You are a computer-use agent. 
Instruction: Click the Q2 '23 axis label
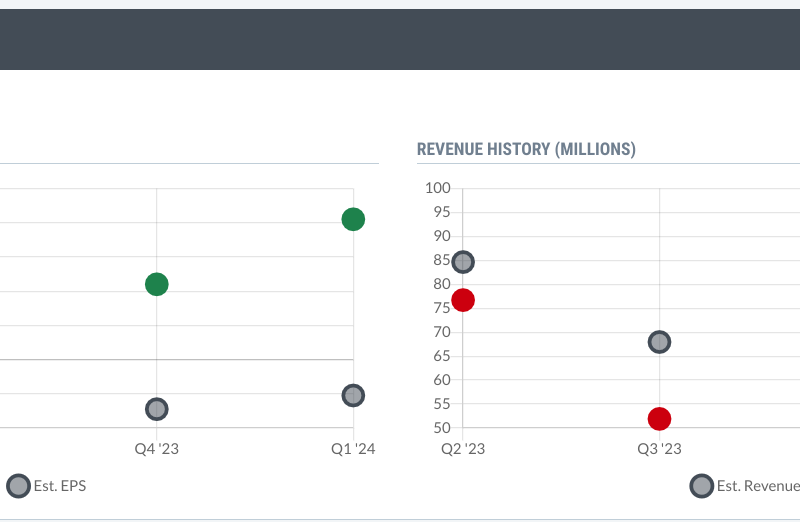tap(463, 449)
